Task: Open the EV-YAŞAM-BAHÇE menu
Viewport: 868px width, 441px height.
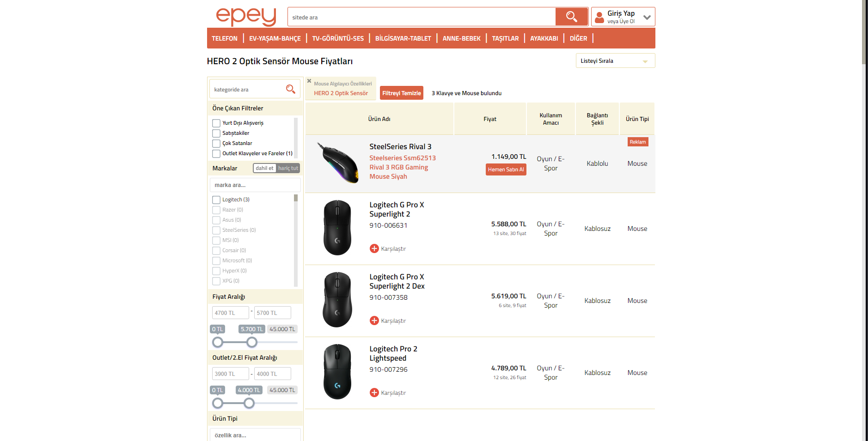Action: [275, 38]
